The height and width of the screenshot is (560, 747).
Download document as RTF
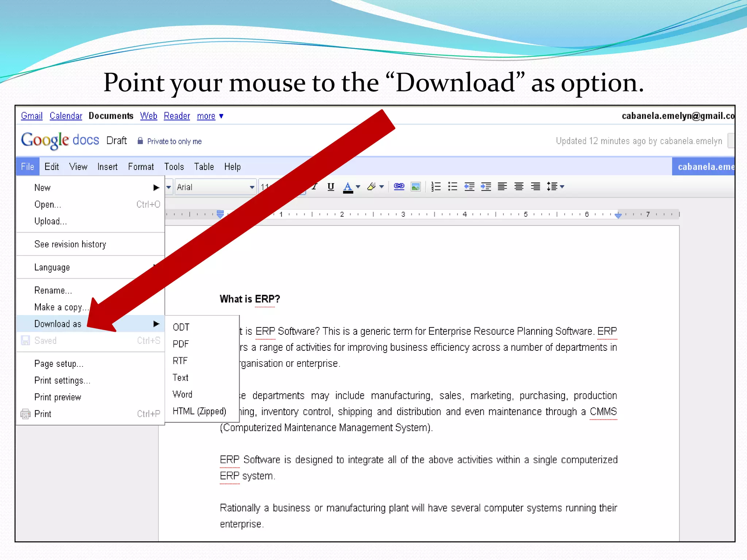coord(202,361)
